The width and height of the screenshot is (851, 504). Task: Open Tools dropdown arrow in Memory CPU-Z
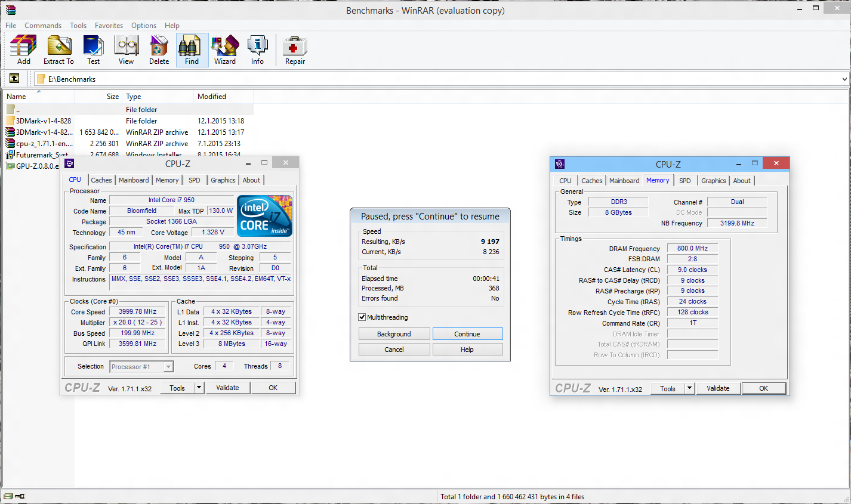pos(690,388)
